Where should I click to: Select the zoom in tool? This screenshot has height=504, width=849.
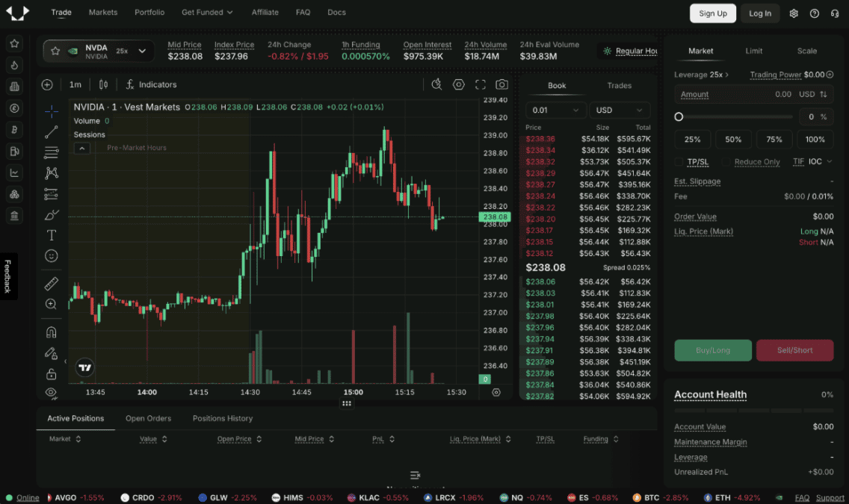click(x=52, y=304)
